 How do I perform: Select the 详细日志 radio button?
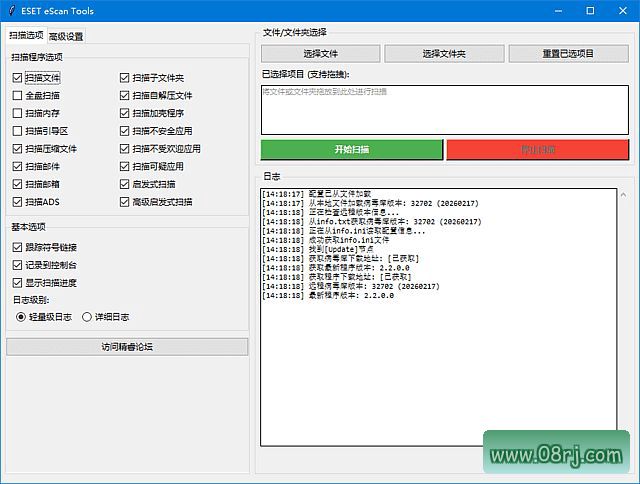85,316
